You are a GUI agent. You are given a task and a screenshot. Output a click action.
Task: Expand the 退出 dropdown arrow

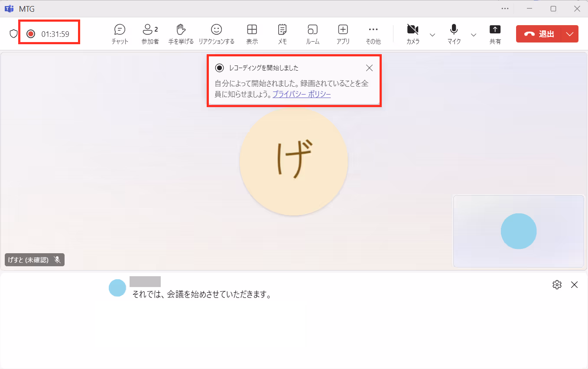coord(570,34)
